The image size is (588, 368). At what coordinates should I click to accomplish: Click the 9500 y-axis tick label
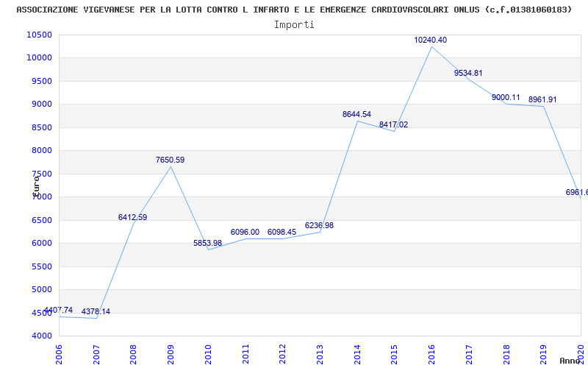(x=41, y=81)
